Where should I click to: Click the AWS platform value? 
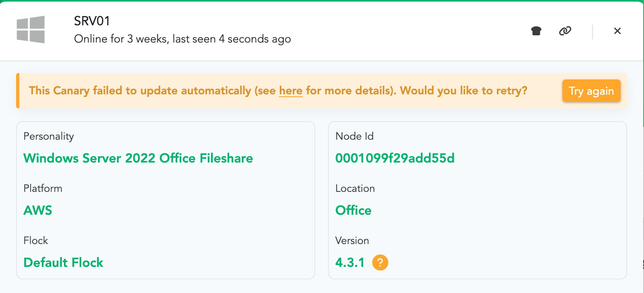tap(38, 210)
